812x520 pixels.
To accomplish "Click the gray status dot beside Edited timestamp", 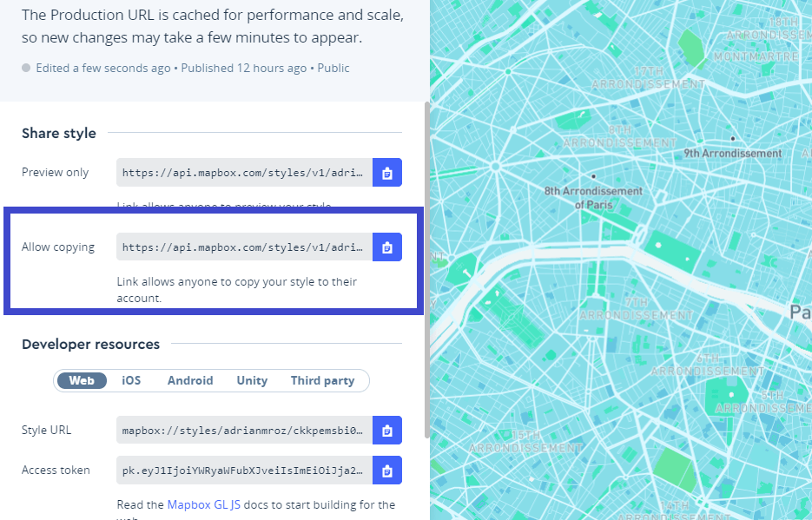I will pos(27,67).
